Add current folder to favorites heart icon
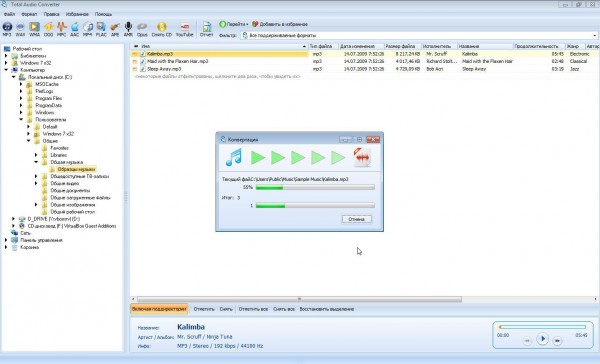Screen dimensions: 600x364 point(255,24)
